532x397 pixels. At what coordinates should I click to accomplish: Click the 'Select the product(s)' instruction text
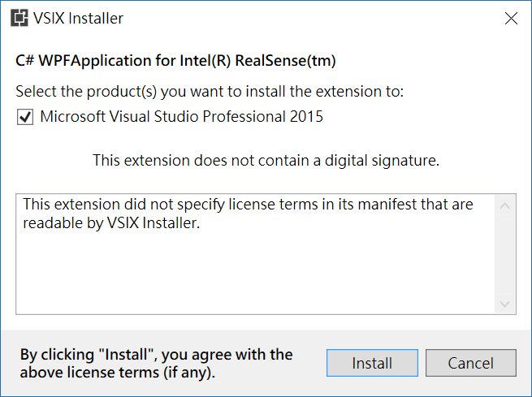click(210, 91)
